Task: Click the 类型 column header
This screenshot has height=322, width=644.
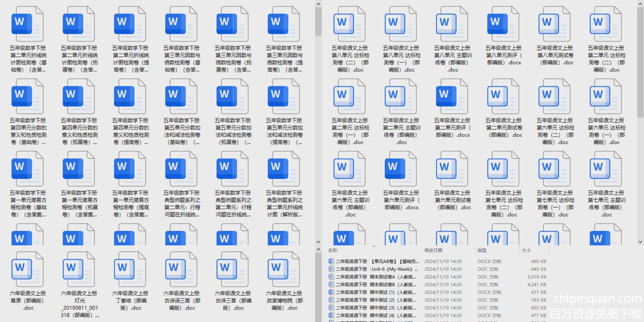Action: coord(482,250)
